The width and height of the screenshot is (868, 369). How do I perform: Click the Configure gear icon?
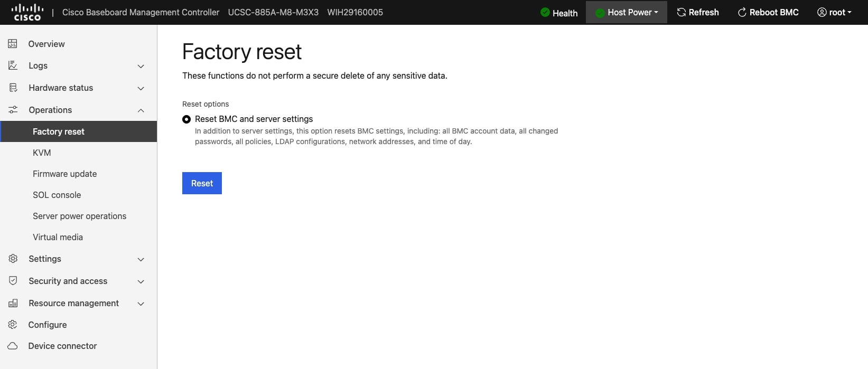click(x=13, y=325)
